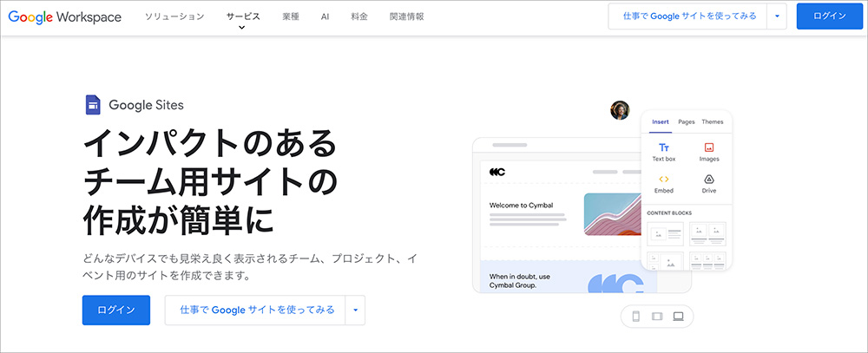Screen dimensions: 868x353
Task: Click the Google Sites product icon
Action: pos(93,105)
